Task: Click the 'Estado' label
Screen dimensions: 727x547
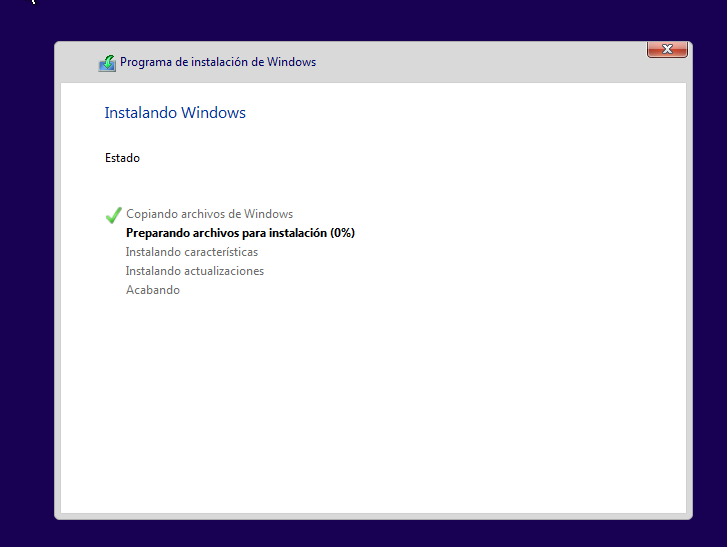Action: [122, 158]
